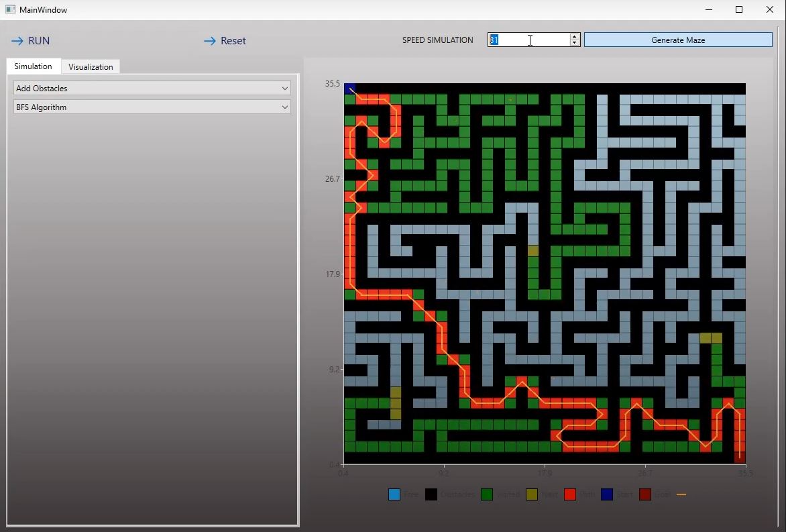The image size is (786, 532).
Task: Click the SPEED SIMULATION label
Action: tap(438, 40)
